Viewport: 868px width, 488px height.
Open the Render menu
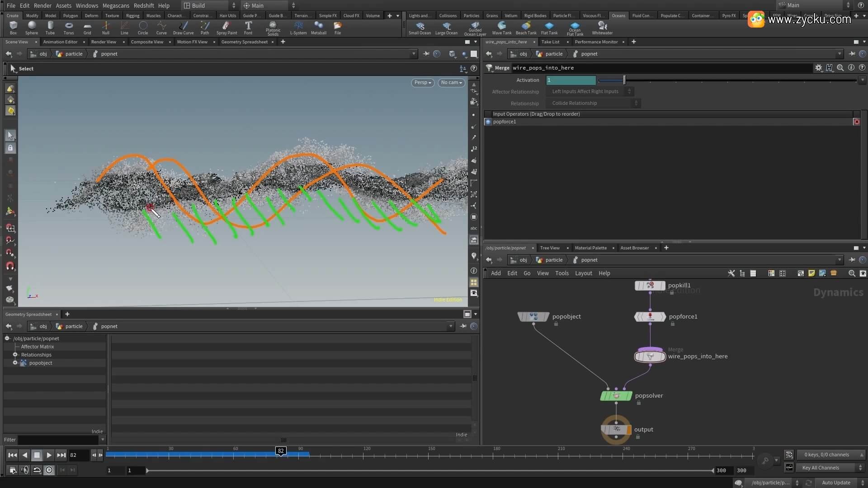pos(42,5)
